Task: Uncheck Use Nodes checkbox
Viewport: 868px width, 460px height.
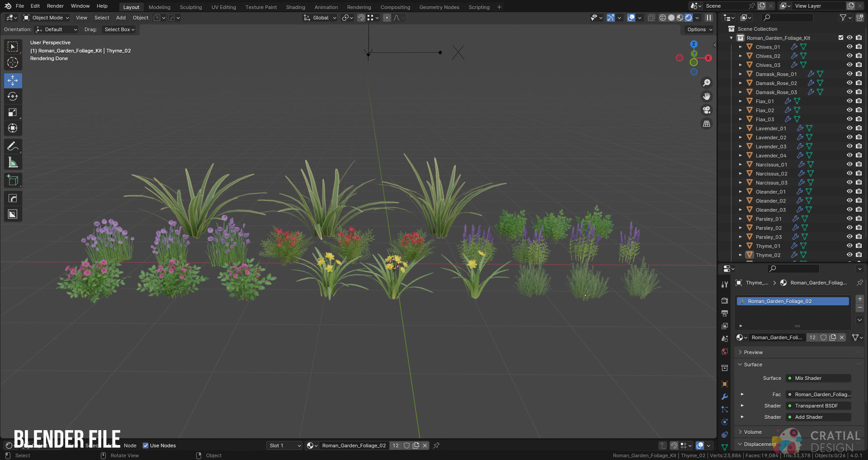Action: [146, 446]
